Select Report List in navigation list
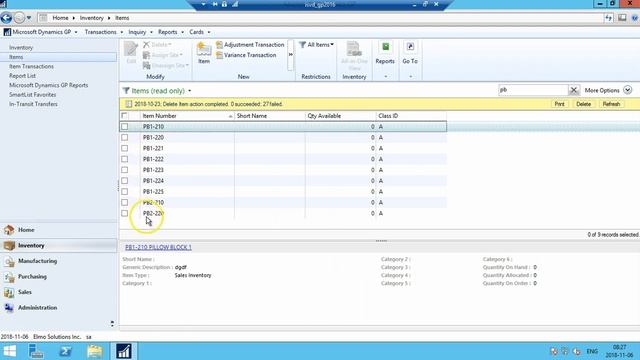Image resolution: width=640 pixels, height=360 pixels. (x=22, y=76)
